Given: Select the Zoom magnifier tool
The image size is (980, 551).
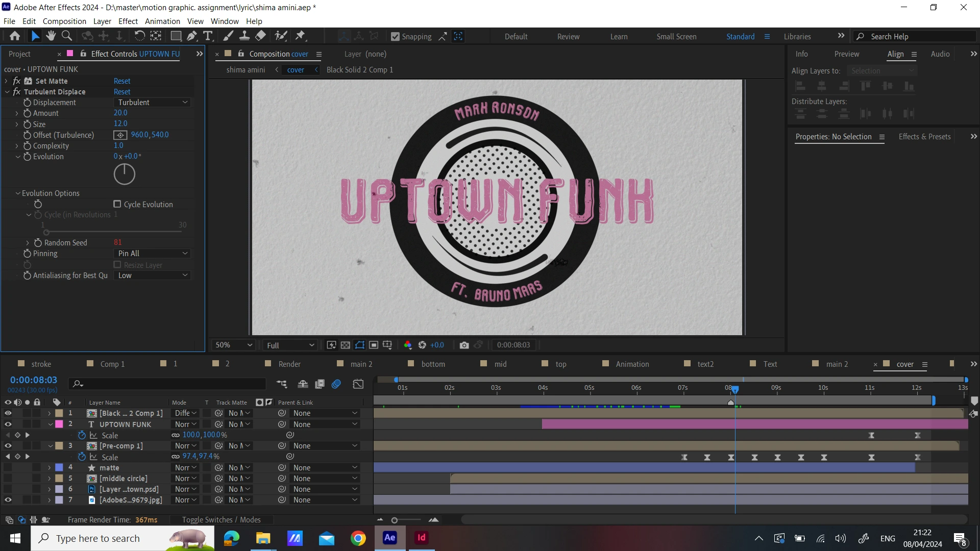Looking at the screenshot, I should pyautogui.click(x=66, y=36).
